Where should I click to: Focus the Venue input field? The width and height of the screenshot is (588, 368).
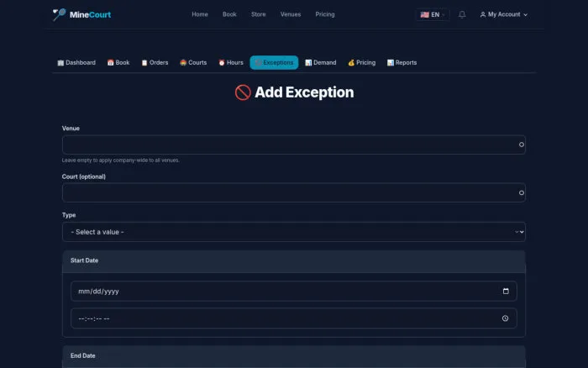[294, 145]
